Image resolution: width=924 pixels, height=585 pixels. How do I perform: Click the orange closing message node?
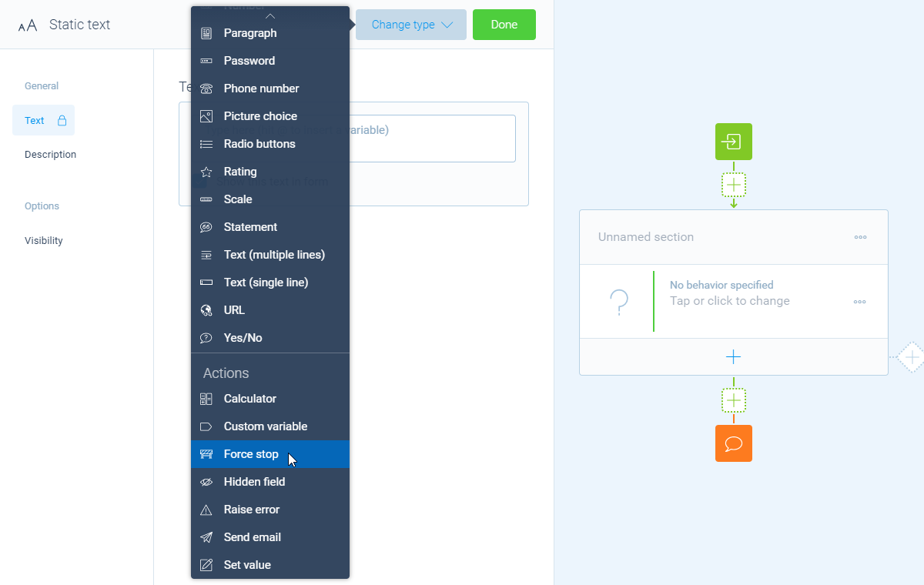734,443
